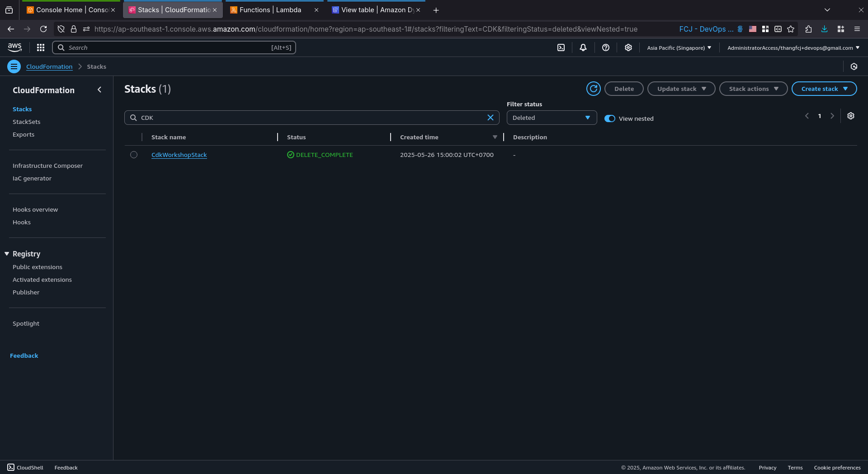Collapse the CloudFormation sidebar with the arrow

99,90
